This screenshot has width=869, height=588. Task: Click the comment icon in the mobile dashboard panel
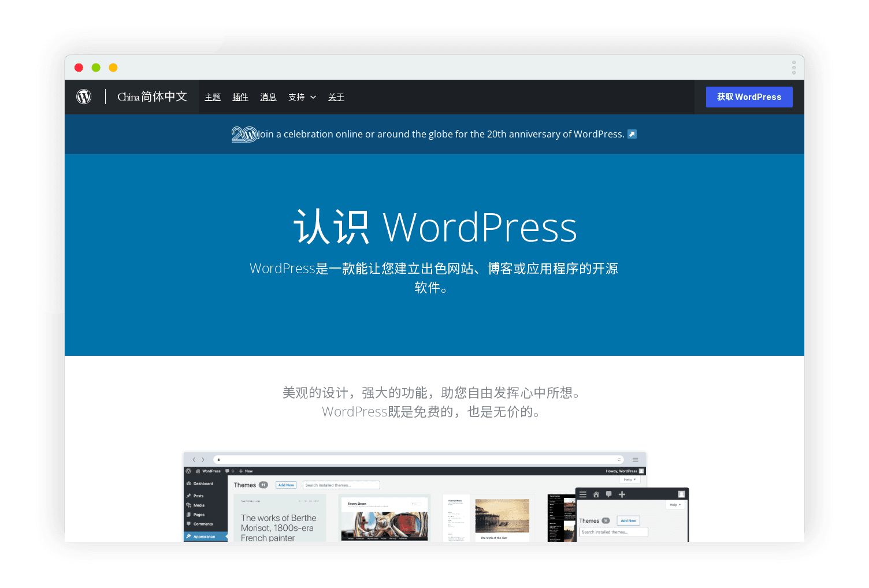(608, 494)
